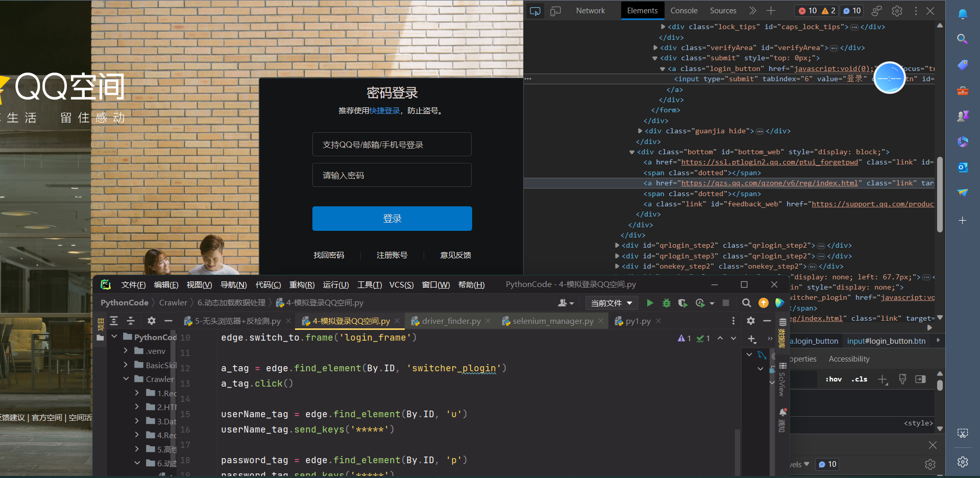Click the 官方空间 footer link
980x478 pixels.
(47, 418)
